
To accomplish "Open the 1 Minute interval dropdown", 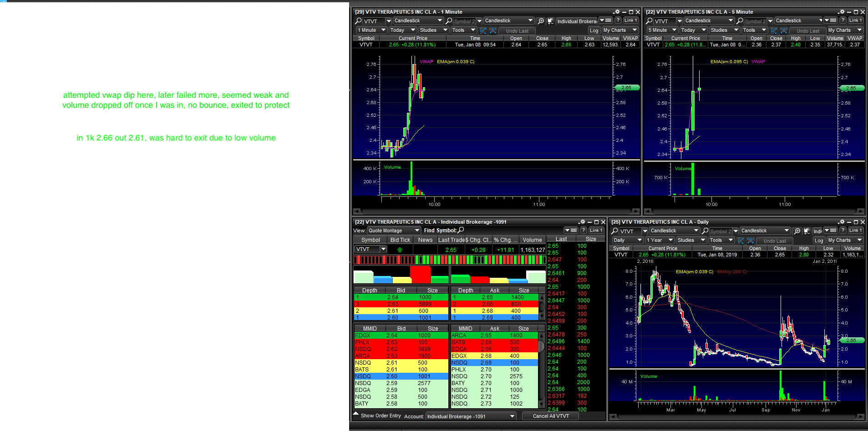I will click(371, 30).
